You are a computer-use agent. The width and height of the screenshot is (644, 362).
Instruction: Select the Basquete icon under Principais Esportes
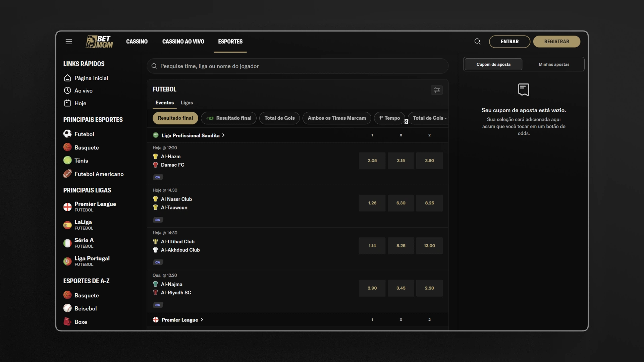(67, 147)
